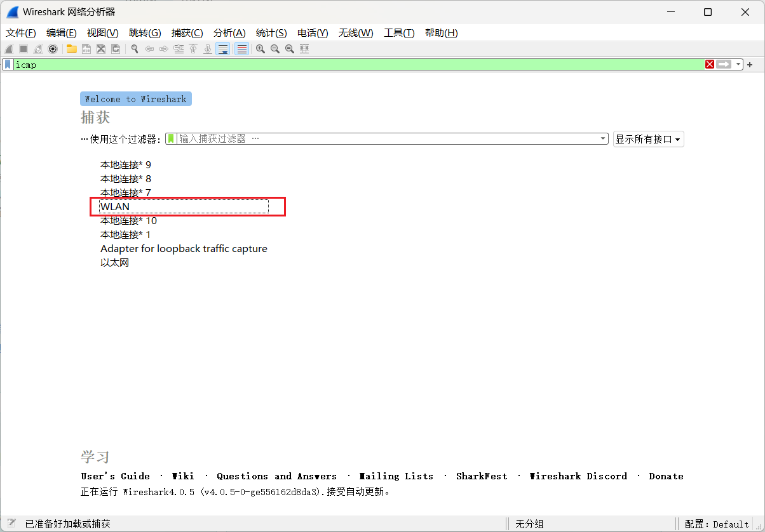Click inside the icmp display filter field
This screenshot has width=765, height=532.
coord(358,65)
